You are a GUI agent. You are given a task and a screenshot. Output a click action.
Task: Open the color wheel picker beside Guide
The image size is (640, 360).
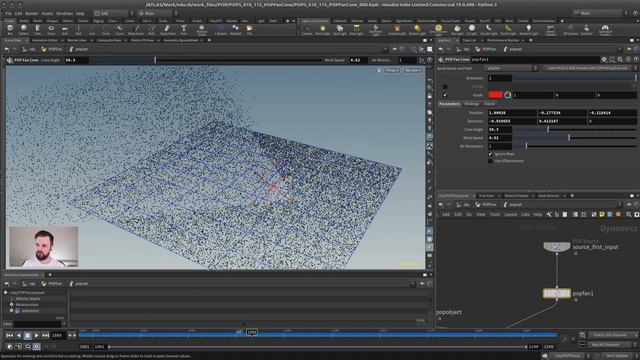click(x=508, y=95)
